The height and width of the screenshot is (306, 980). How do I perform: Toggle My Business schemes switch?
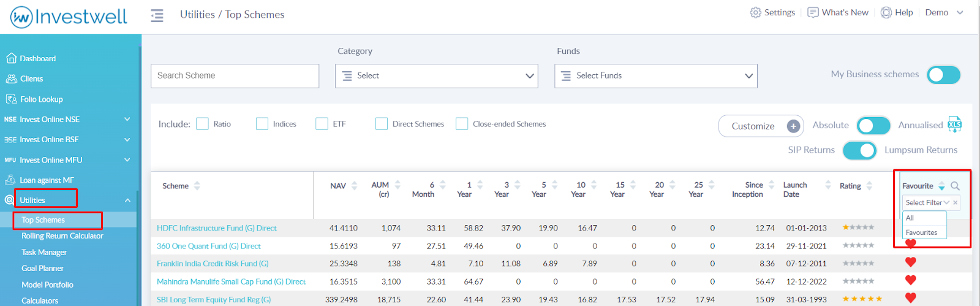[944, 75]
